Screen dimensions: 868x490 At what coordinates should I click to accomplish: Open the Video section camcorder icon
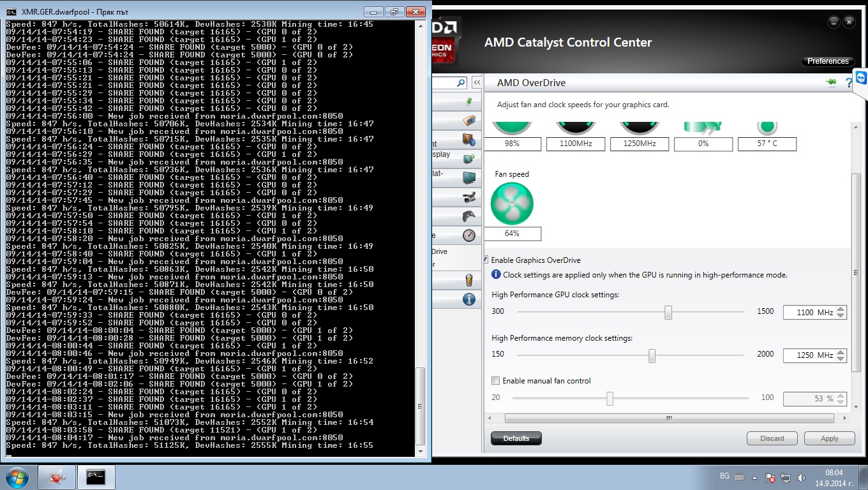coord(469,197)
